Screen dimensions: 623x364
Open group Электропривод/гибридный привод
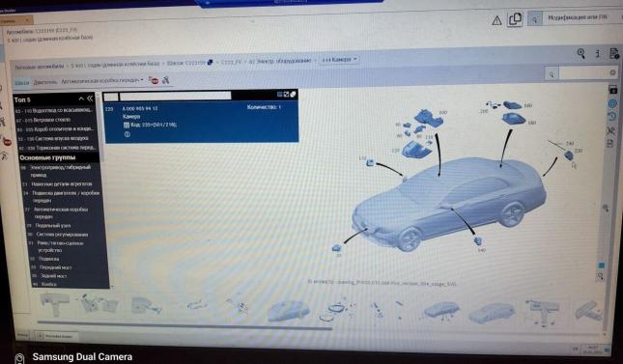[x=61, y=171]
